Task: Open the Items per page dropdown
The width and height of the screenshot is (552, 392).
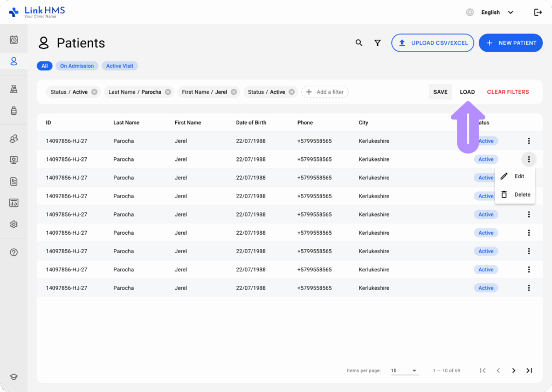Action: point(404,370)
